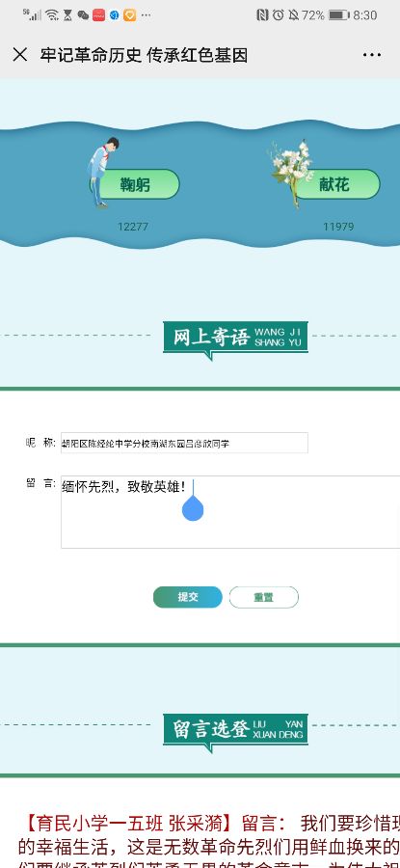Viewport: 400px width, 868px height.
Task: Tap the 鞠躬 bow button
Action: click(x=135, y=184)
